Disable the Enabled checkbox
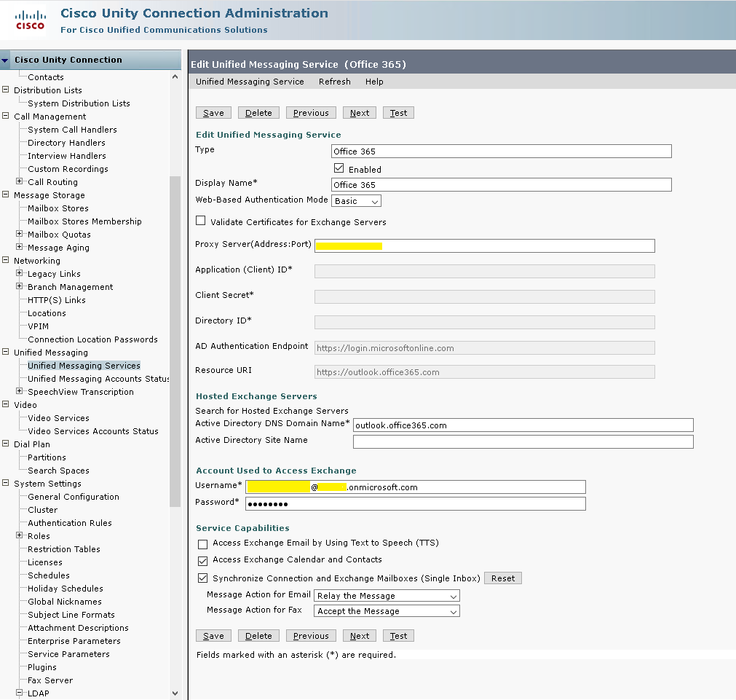Viewport: 736px width, 700px height. pos(339,168)
